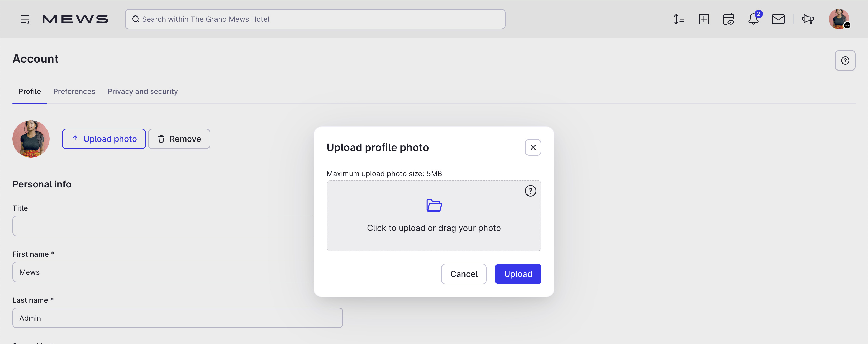Click the help circle inside the upload area

(x=530, y=191)
